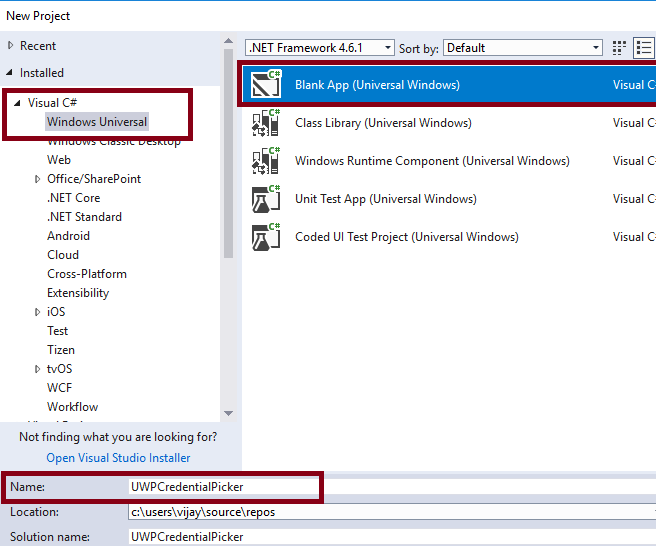Viewport: 656px width, 546px height.
Task: Click the Recent label
Action: [x=38, y=46]
